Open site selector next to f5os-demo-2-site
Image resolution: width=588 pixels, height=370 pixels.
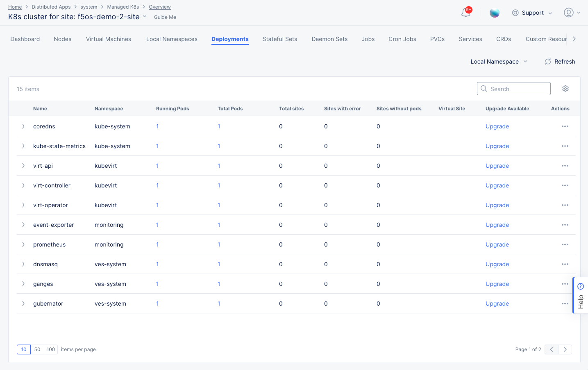coord(144,16)
